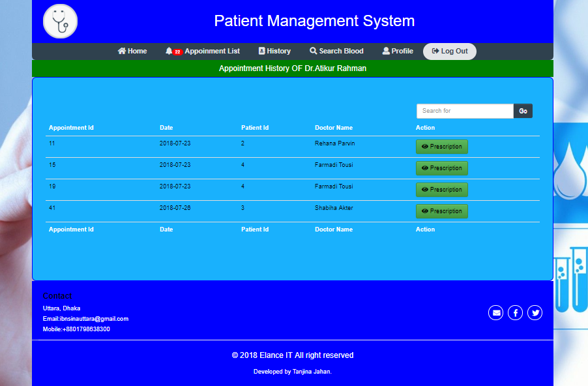Click the top Appointment Id column header
The height and width of the screenshot is (386, 588).
tap(71, 128)
